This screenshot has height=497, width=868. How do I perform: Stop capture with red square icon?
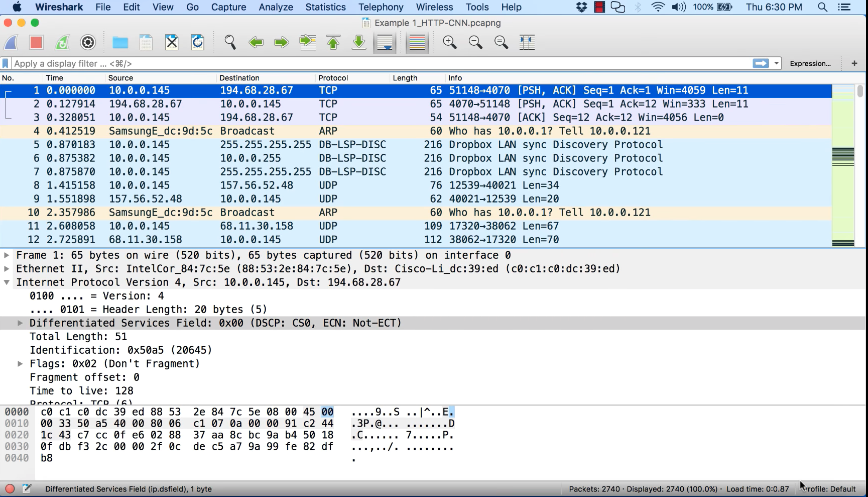click(36, 43)
